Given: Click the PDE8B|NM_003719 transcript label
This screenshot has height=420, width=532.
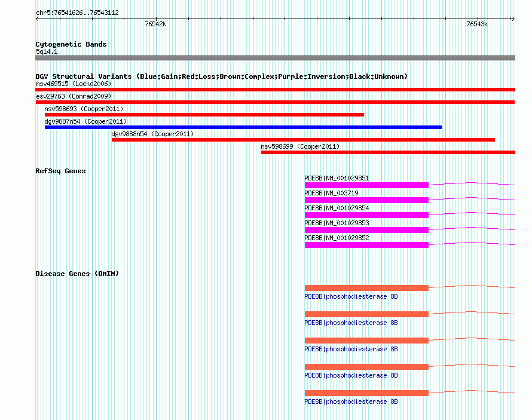Looking at the screenshot, I should tap(332, 193).
